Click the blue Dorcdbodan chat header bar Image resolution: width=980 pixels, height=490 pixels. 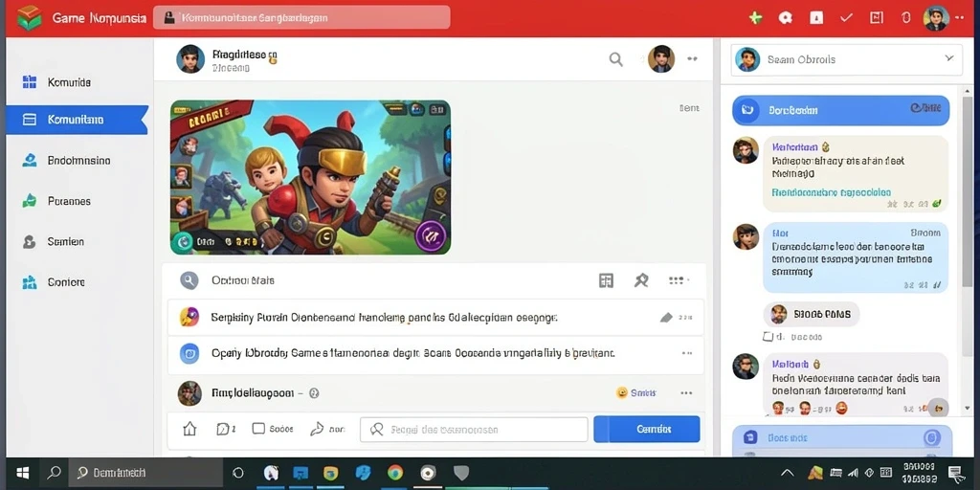click(x=840, y=110)
